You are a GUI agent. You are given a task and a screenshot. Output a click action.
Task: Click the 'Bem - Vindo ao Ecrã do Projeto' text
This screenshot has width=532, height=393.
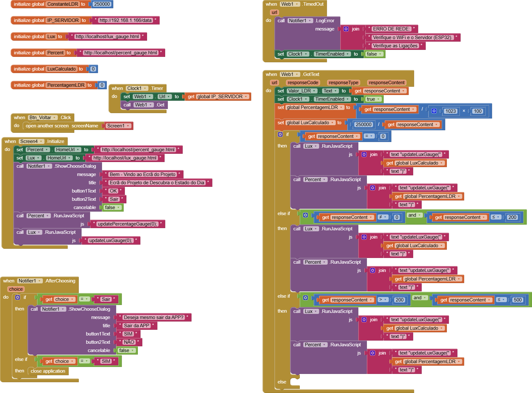pyautogui.click(x=143, y=174)
